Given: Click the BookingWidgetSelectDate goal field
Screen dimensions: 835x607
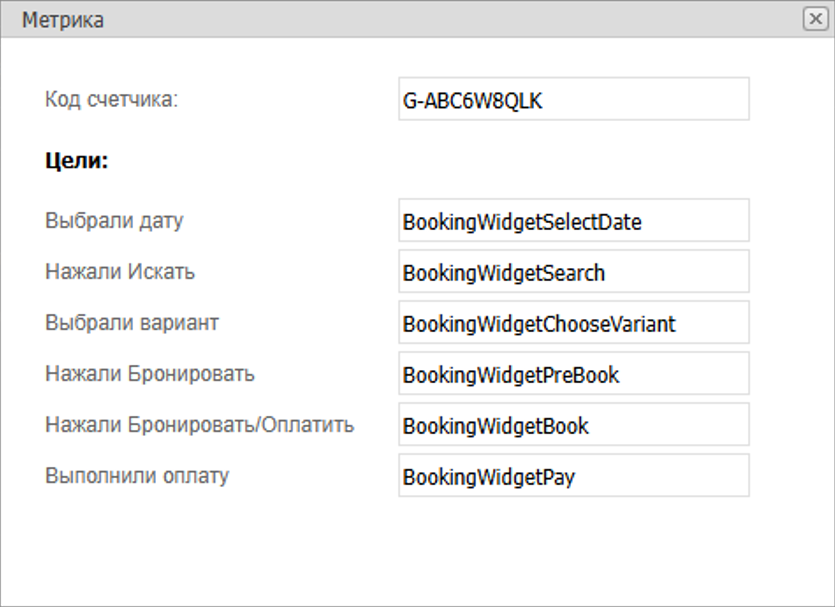Looking at the screenshot, I should click(x=574, y=220).
